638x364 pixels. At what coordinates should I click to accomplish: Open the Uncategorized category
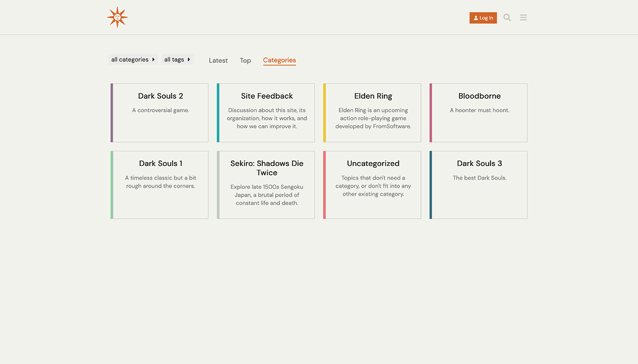pos(373,163)
